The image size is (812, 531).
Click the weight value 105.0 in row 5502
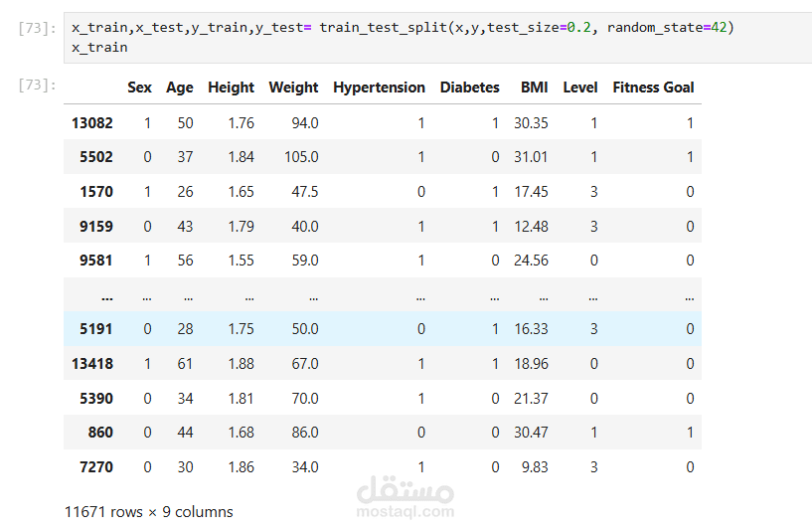(x=301, y=157)
